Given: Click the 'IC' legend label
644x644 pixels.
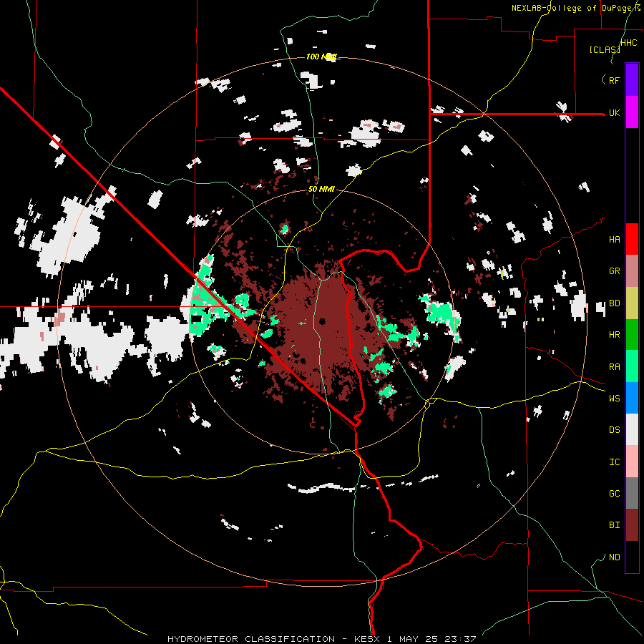Looking at the screenshot, I should click(x=614, y=462).
